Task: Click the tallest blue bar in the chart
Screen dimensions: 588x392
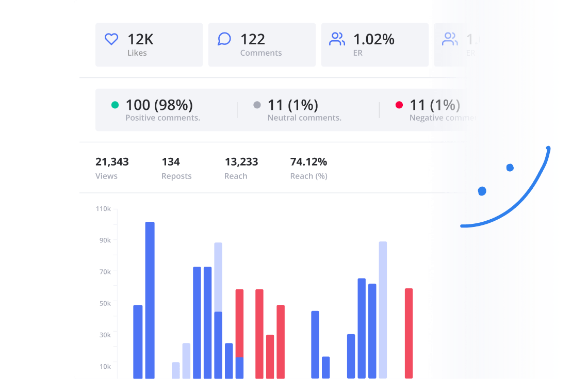Action: pos(149,299)
